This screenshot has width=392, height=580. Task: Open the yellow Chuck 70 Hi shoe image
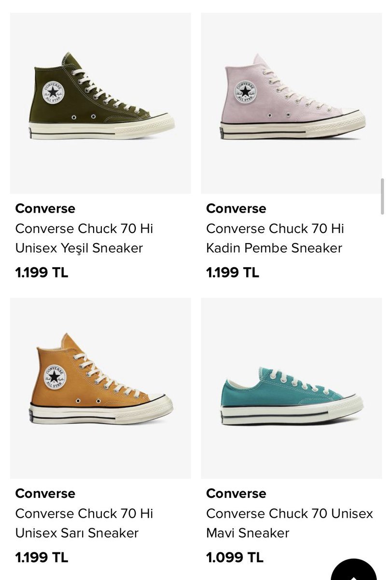coord(100,388)
